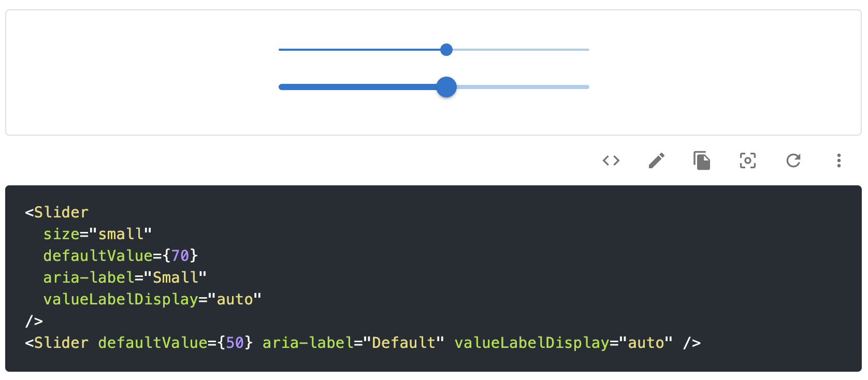Click the size="small" line in the code
Viewport: 868px width, 380px height.
pyautogui.click(x=97, y=234)
